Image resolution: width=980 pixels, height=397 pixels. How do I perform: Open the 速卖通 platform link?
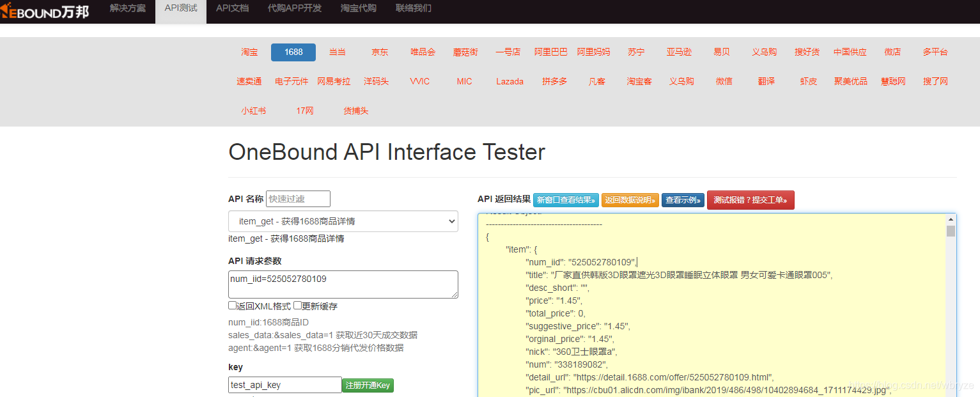coord(249,82)
